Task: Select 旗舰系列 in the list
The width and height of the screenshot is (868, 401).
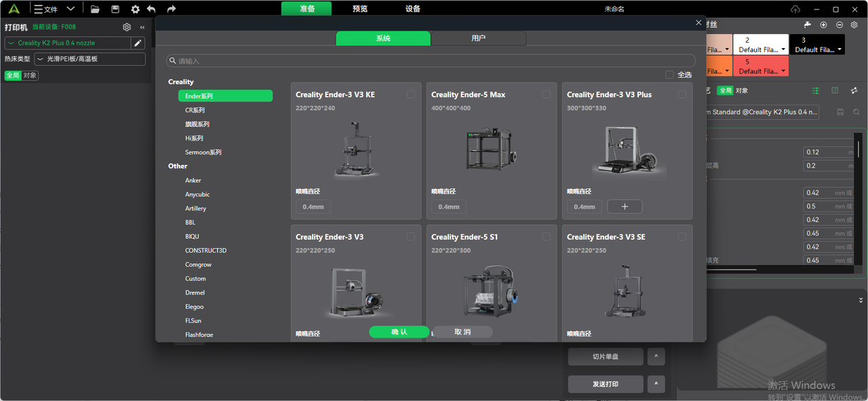Action: [x=197, y=124]
